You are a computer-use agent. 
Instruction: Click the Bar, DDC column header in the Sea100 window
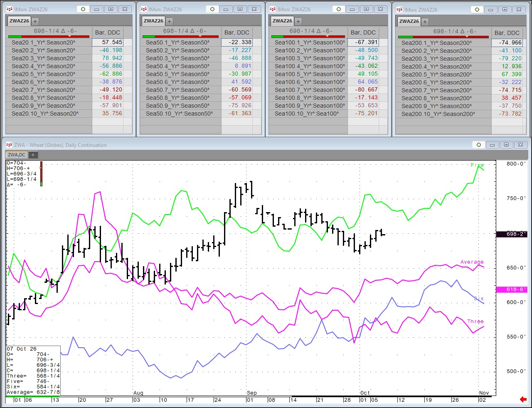coord(363,32)
